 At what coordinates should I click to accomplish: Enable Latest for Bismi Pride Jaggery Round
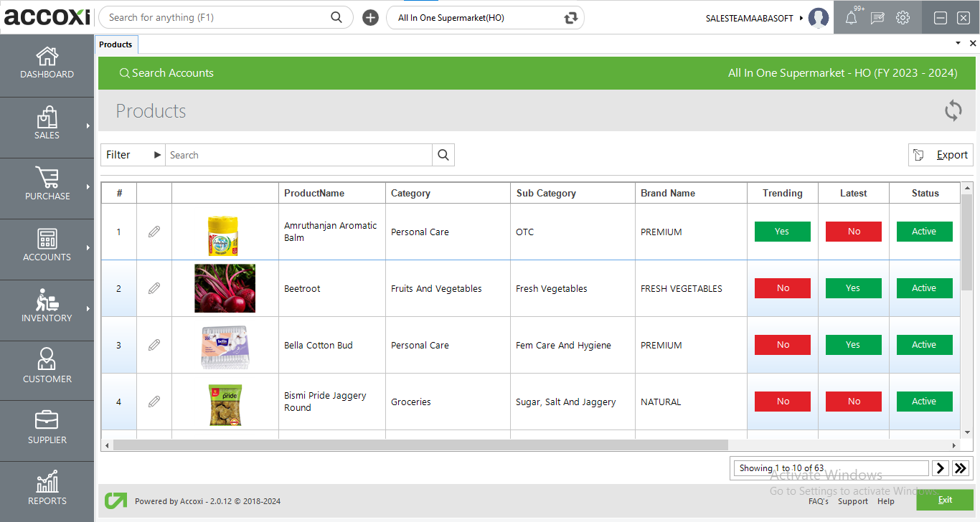(853, 401)
